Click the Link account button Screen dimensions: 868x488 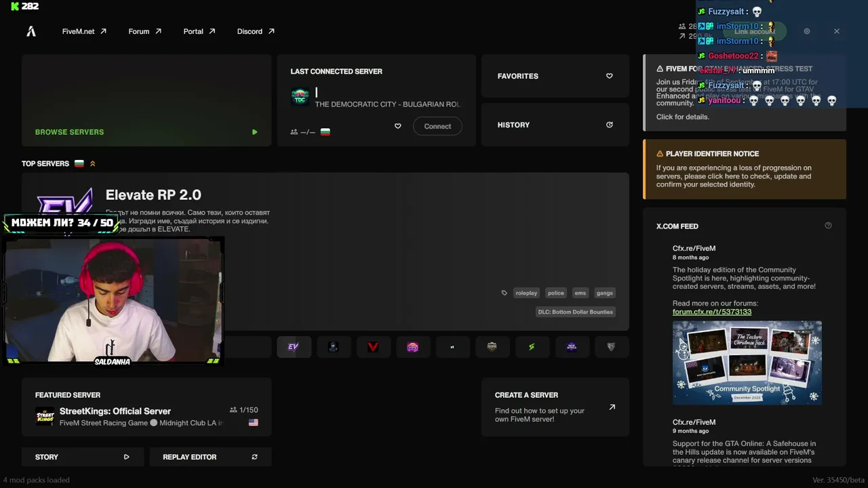(754, 31)
